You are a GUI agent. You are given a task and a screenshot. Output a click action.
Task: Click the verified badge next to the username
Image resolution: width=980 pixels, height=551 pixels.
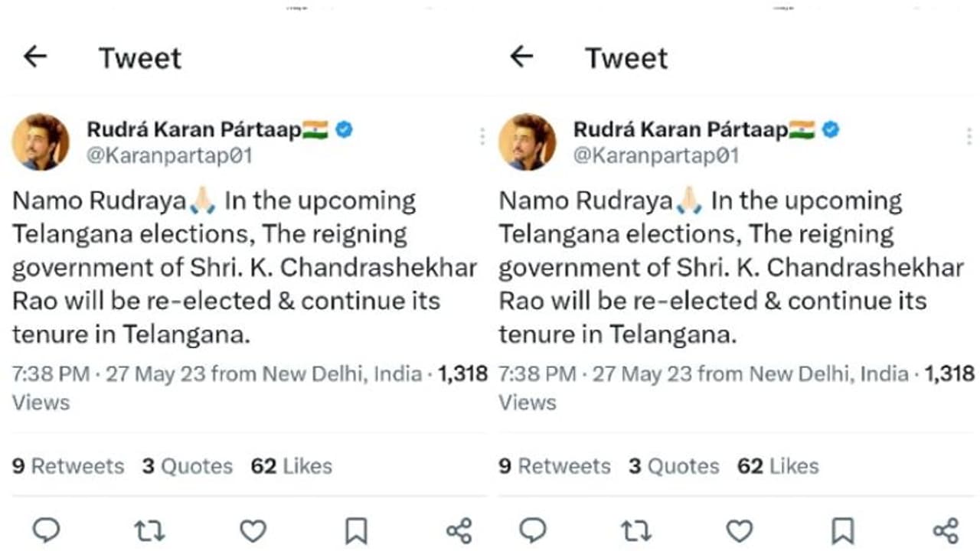pyautogui.click(x=343, y=130)
